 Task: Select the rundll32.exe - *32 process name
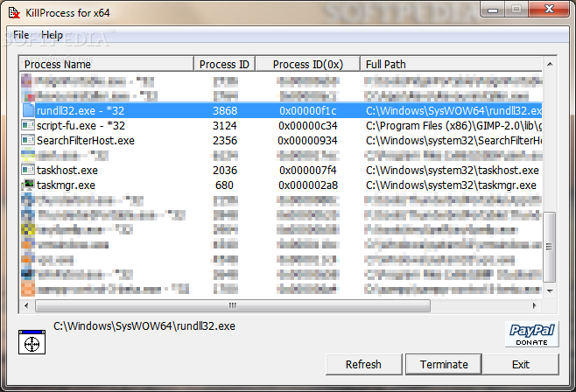pyautogui.click(x=81, y=110)
